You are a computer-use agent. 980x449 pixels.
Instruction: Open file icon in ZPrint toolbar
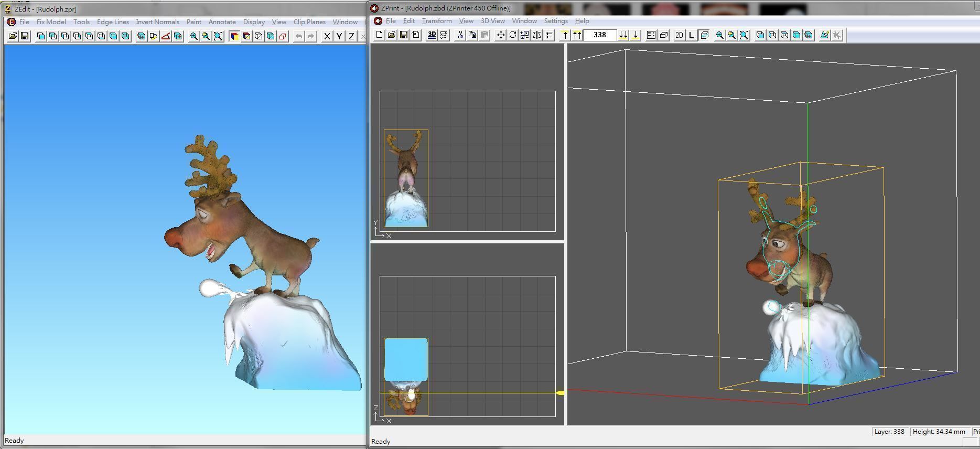pos(391,35)
